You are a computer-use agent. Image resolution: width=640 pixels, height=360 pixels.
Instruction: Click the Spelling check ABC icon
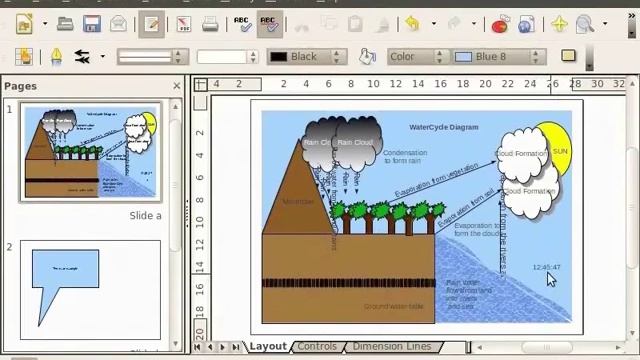pyautogui.click(x=242, y=24)
